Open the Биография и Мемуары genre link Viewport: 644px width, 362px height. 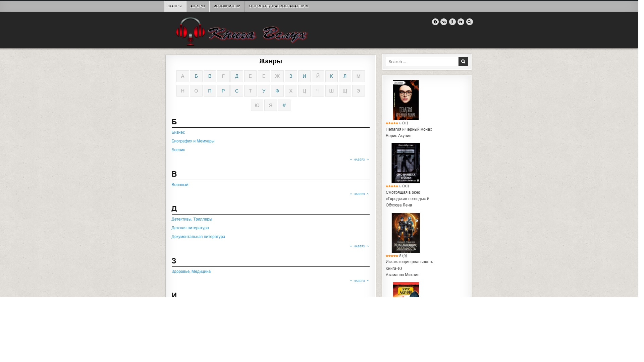pyautogui.click(x=193, y=141)
